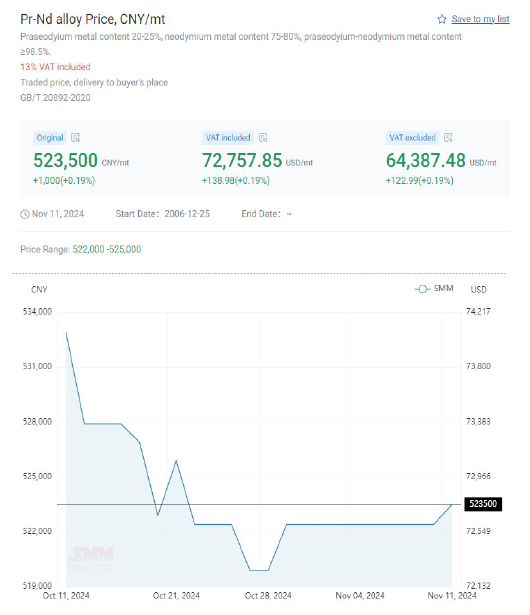
Task: Click the Oct 11, 2024 axis label
Action: click(x=66, y=596)
